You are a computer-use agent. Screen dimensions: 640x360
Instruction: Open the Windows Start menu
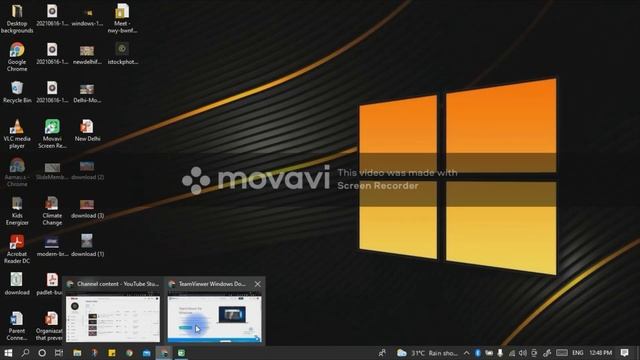click(8, 353)
